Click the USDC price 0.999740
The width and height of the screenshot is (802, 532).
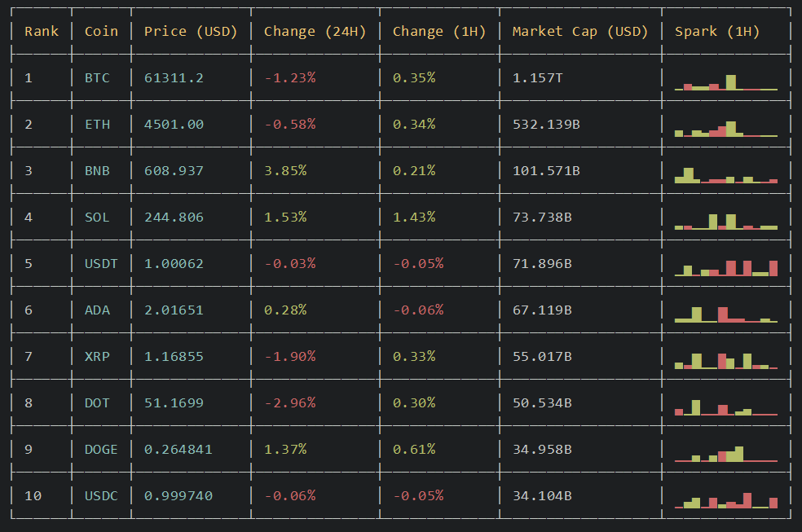click(x=178, y=496)
